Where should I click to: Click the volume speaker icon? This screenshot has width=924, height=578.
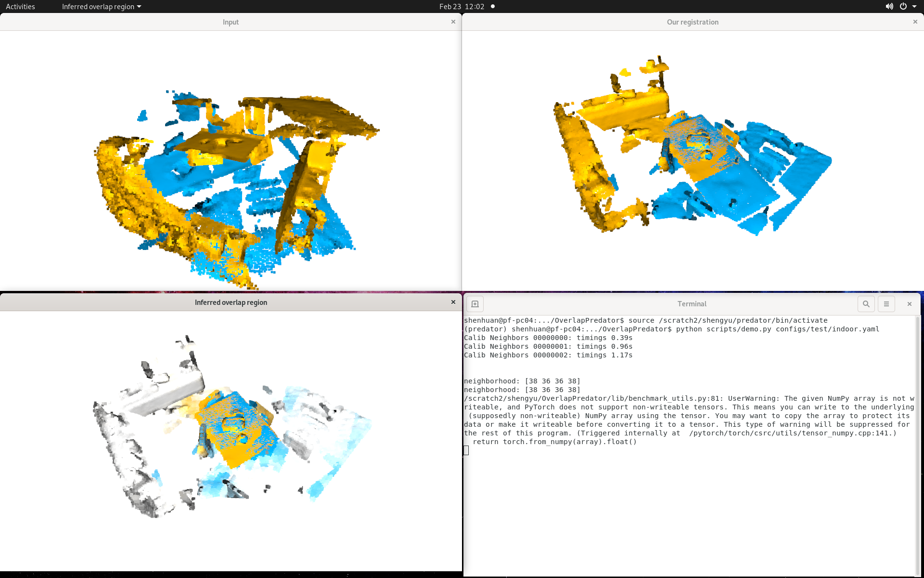pyautogui.click(x=889, y=6)
